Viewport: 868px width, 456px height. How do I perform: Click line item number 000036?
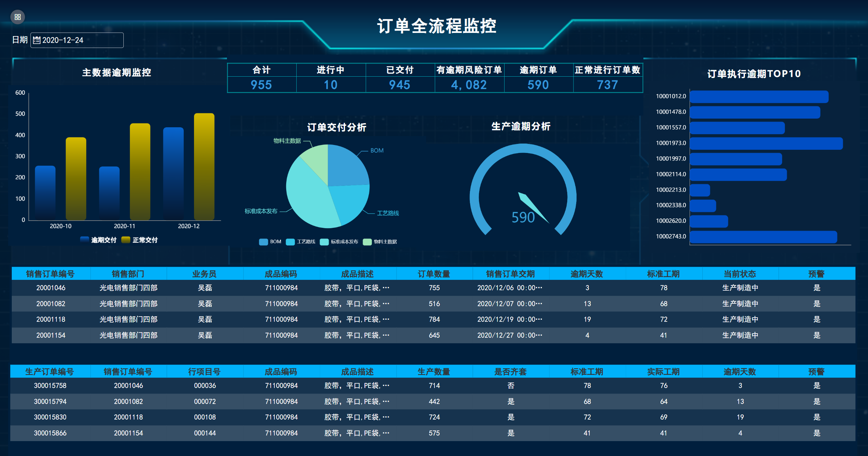(x=205, y=386)
